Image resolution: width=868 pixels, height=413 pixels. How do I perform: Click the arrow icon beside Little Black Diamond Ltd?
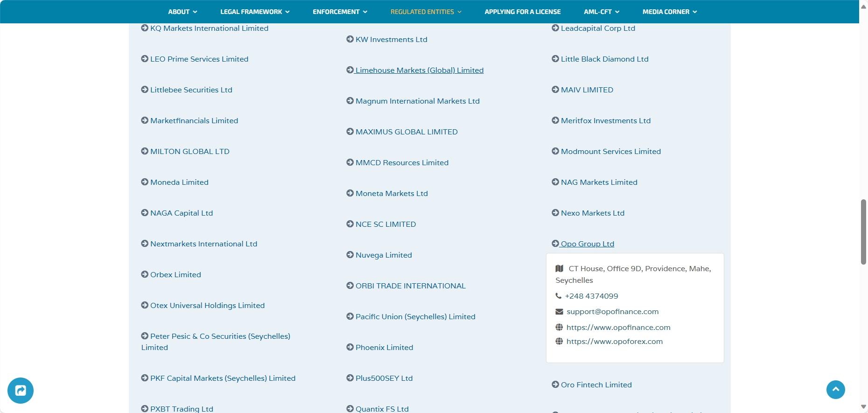555,59
